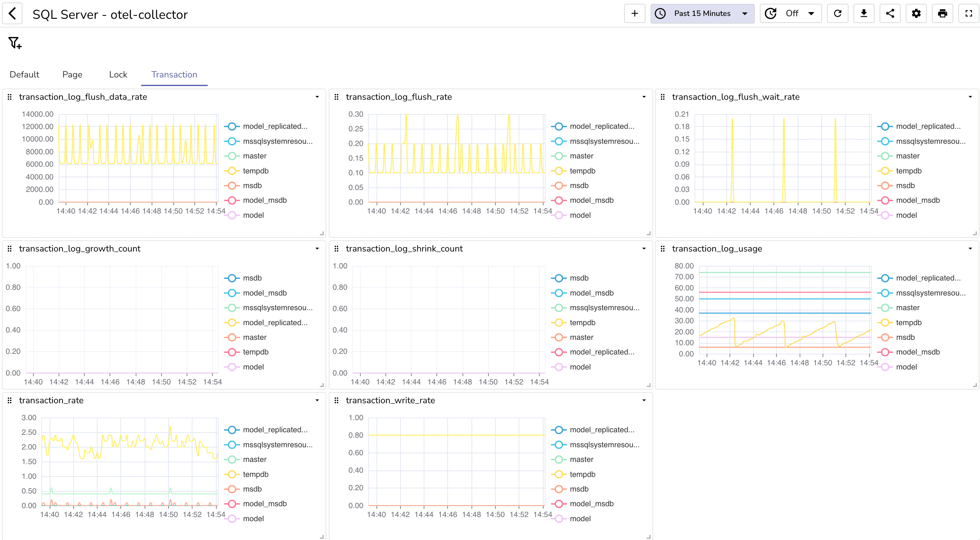This screenshot has width=980, height=540.
Task: Click transaction_log_growth_count panel drag handle
Action: tap(10, 249)
